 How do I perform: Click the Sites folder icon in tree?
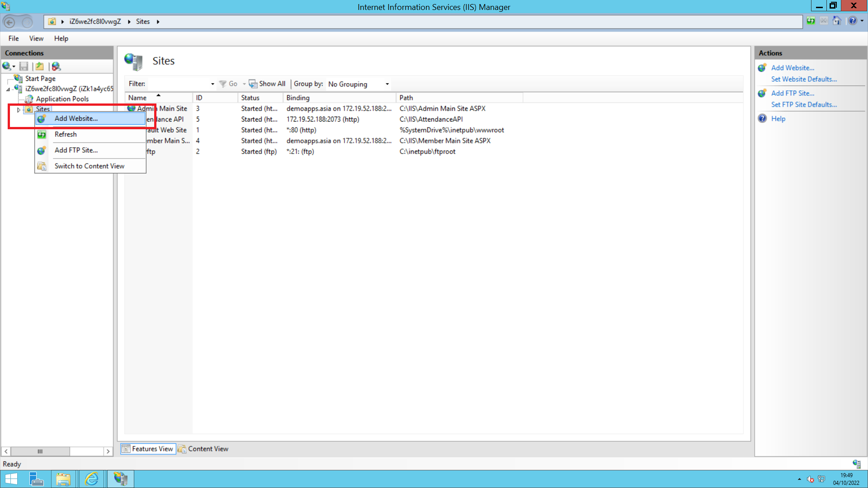click(28, 109)
